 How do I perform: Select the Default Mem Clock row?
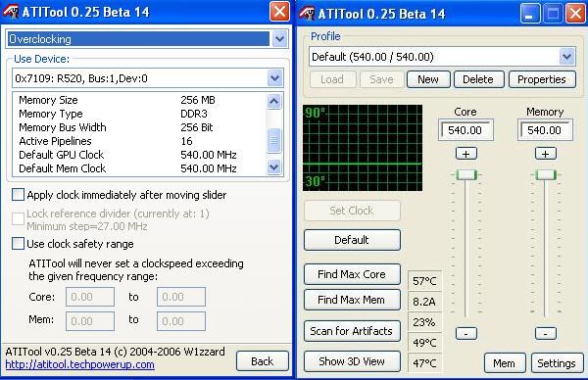point(139,168)
